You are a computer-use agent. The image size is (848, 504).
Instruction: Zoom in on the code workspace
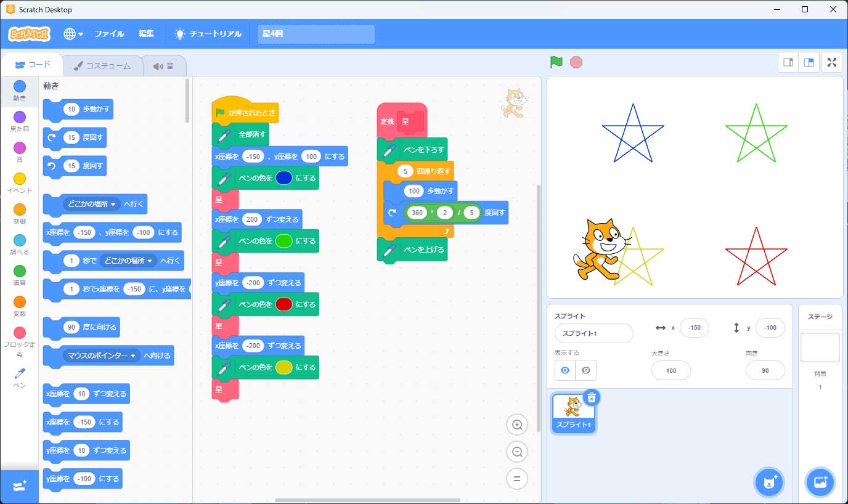point(517,425)
